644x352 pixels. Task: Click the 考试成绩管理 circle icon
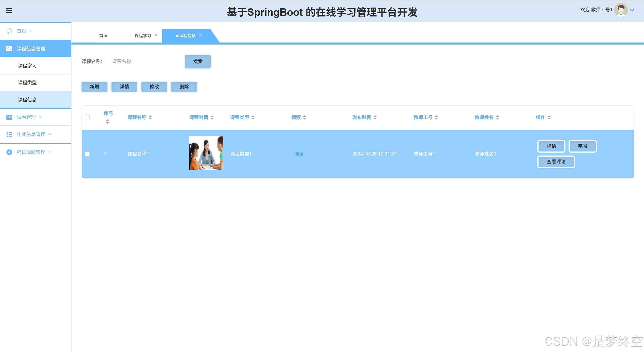point(9,152)
